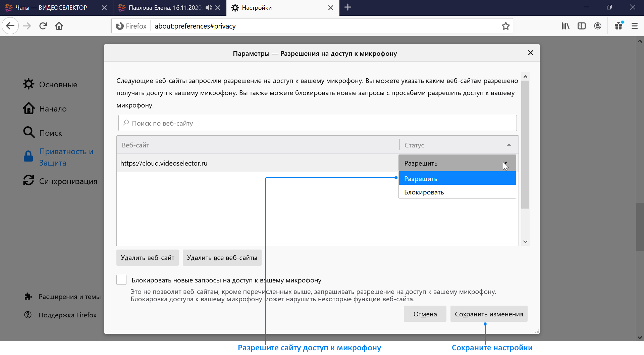
Task: Minimize the Firefox window
Action: coord(586,7)
